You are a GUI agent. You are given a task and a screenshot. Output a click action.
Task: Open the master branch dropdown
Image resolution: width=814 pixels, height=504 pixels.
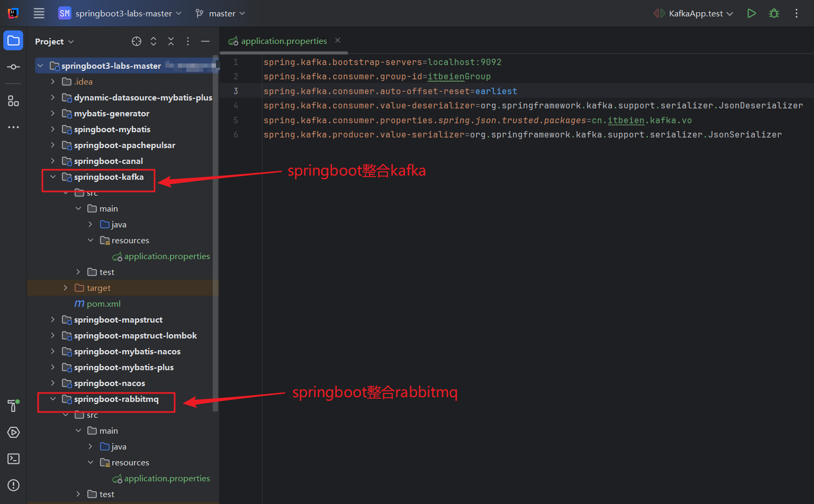(x=220, y=13)
